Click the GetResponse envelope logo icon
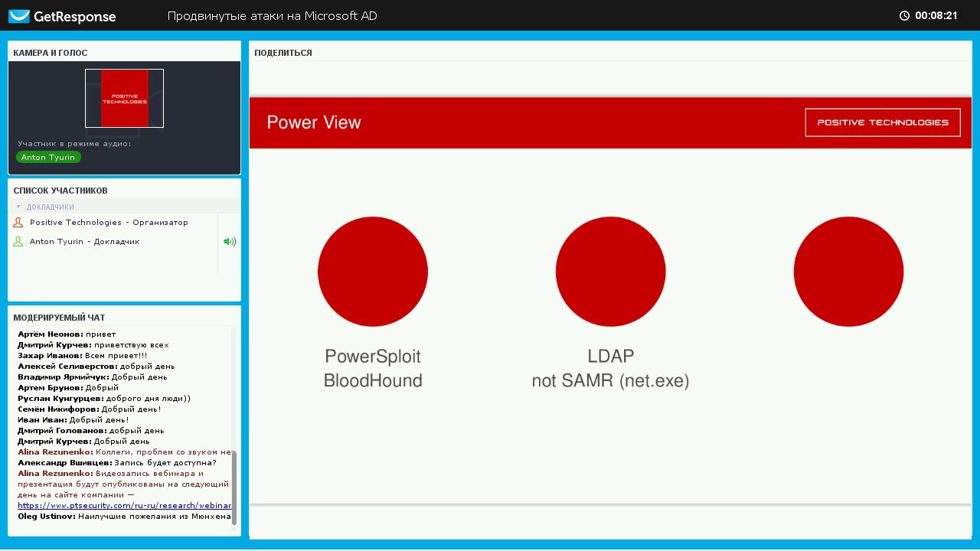Viewport: 980px width, 551px height. point(19,16)
